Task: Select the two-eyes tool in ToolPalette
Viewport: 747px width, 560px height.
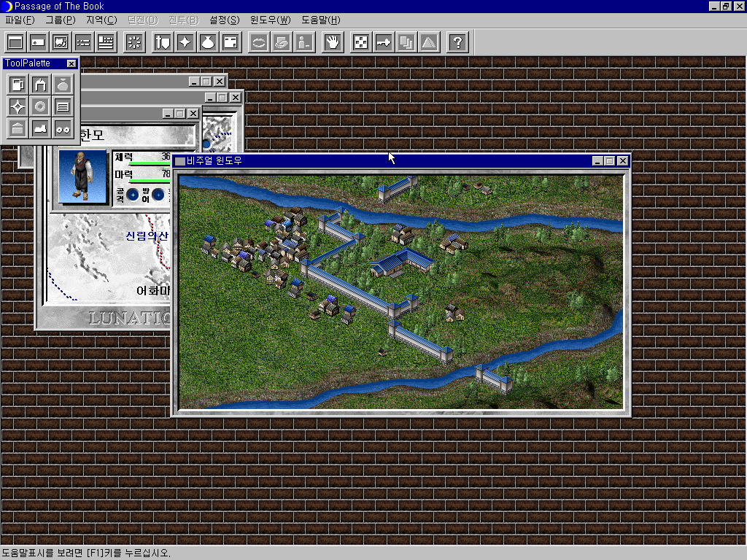Action: (63, 128)
